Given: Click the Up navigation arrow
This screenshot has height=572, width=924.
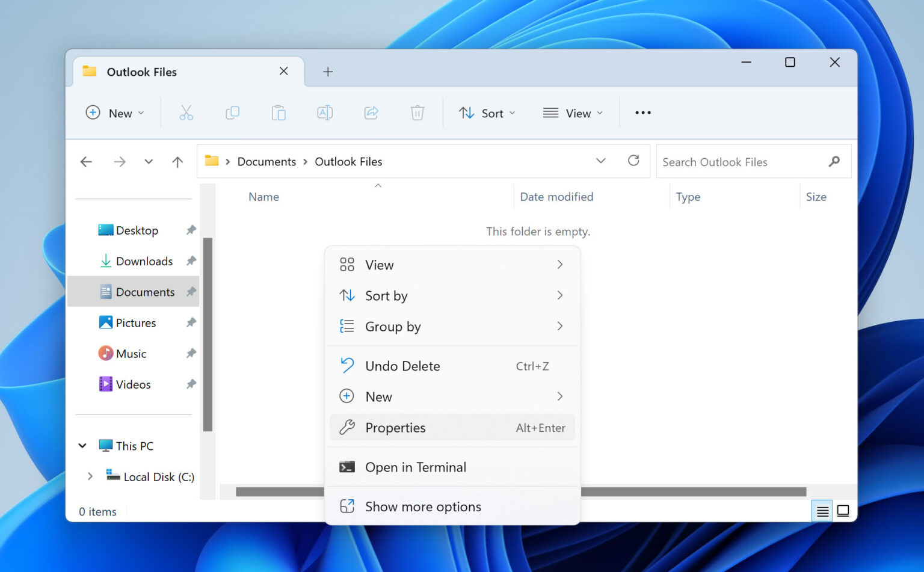Looking at the screenshot, I should pyautogui.click(x=177, y=161).
